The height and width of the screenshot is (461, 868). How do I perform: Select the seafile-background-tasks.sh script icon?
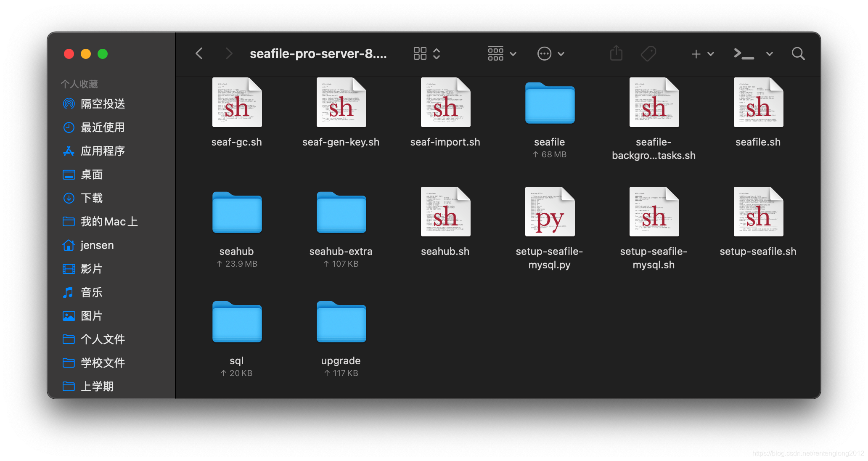coord(654,102)
